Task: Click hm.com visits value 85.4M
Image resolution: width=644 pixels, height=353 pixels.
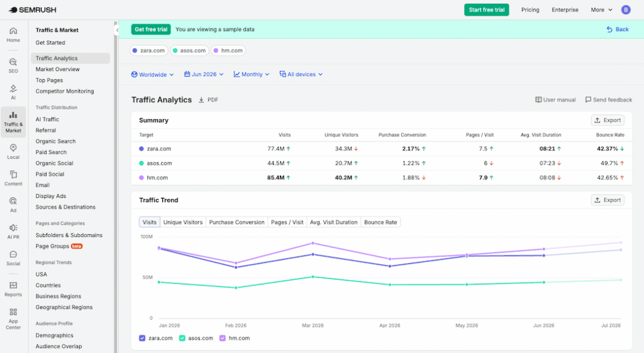Action: pos(275,178)
